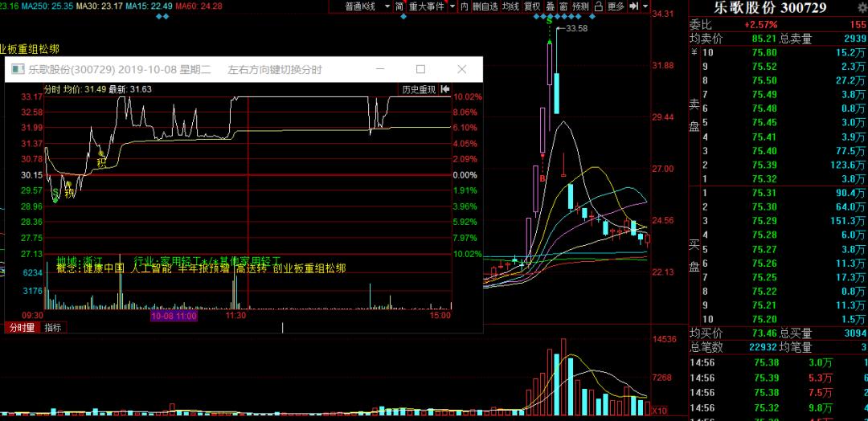Open 重大事件 events button
The height and width of the screenshot is (421, 868).
click(426, 6)
